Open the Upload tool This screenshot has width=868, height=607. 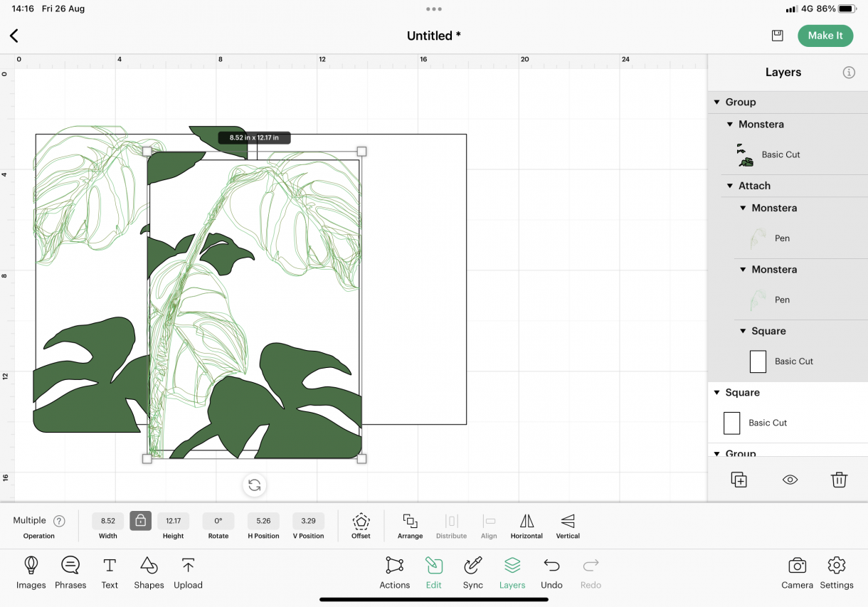(188, 573)
